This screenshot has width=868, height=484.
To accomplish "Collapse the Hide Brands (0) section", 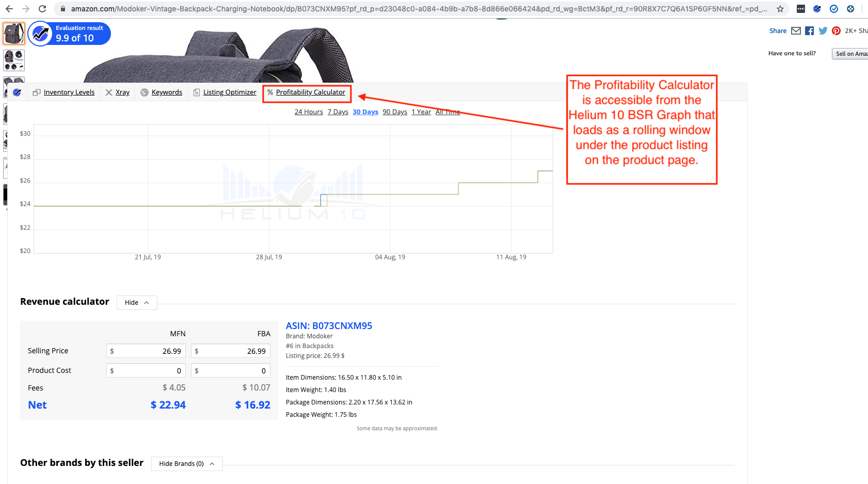I will click(186, 463).
